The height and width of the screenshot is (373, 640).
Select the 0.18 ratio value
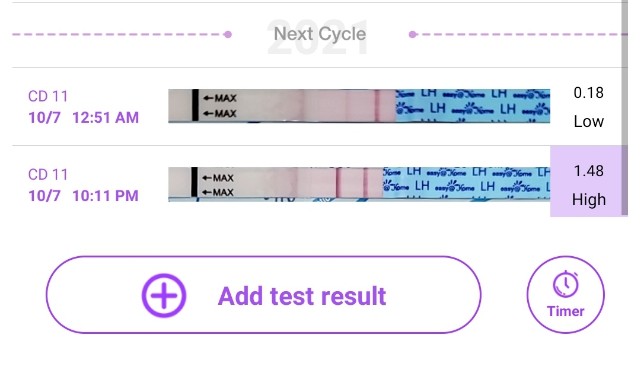[588, 93]
